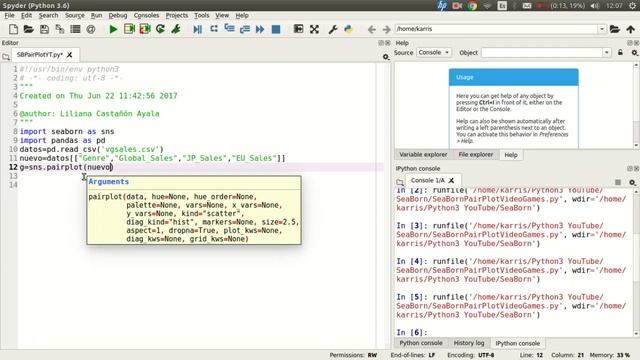Open the File menu
The width and height of the screenshot is (640, 360).
point(9,15)
